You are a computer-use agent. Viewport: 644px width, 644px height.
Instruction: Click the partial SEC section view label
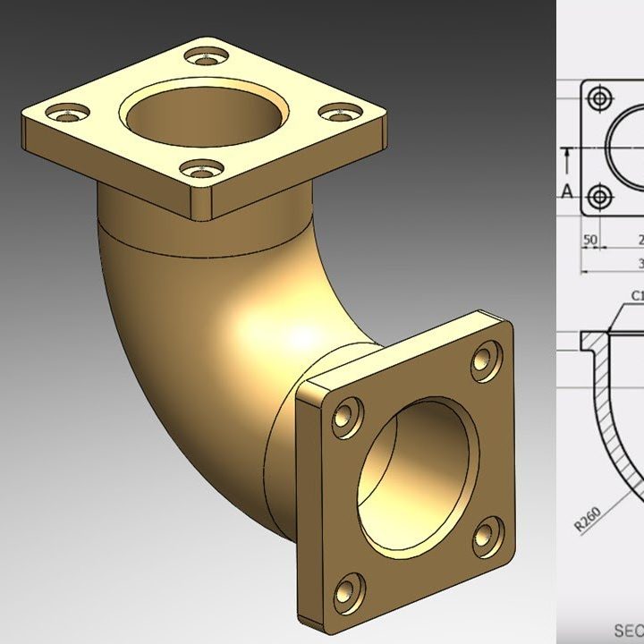628,629
